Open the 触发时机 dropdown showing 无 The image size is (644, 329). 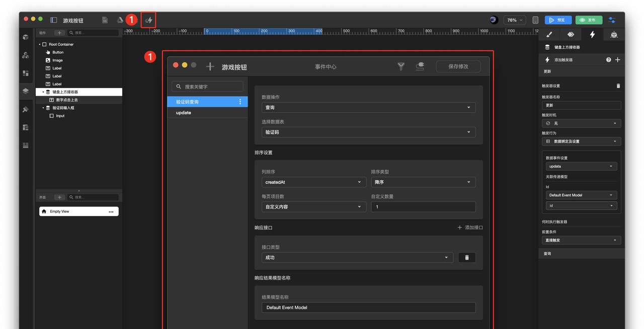pyautogui.click(x=581, y=123)
